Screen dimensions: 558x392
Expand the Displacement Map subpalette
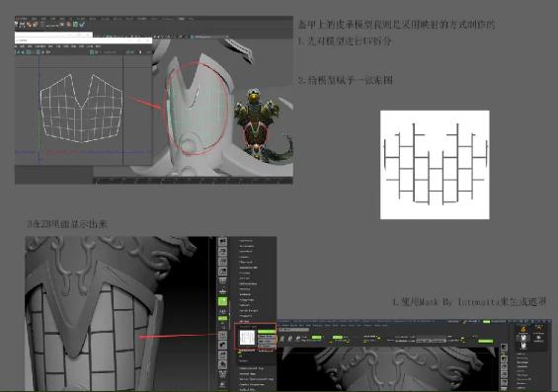pyautogui.click(x=251, y=368)
